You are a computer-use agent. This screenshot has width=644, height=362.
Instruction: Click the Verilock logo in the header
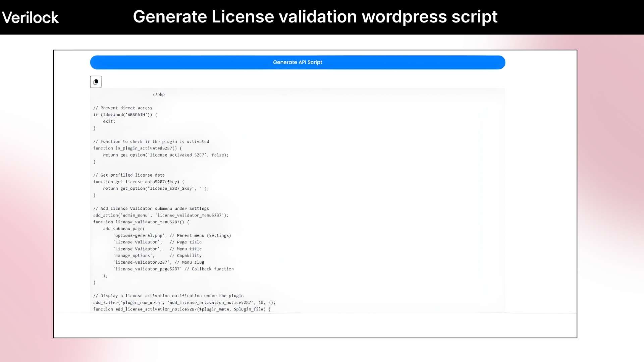coord(30,17)
